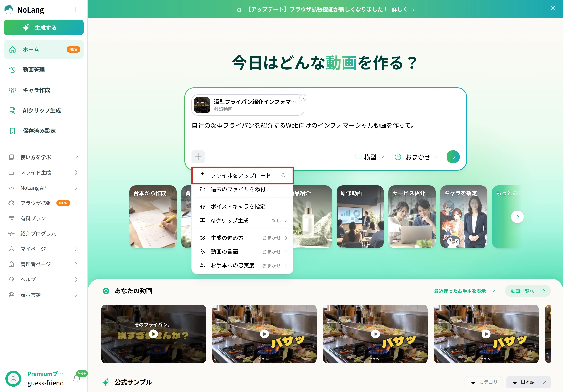Select AIクリップ生成 in the sidebar

click(x=44, y=111)
